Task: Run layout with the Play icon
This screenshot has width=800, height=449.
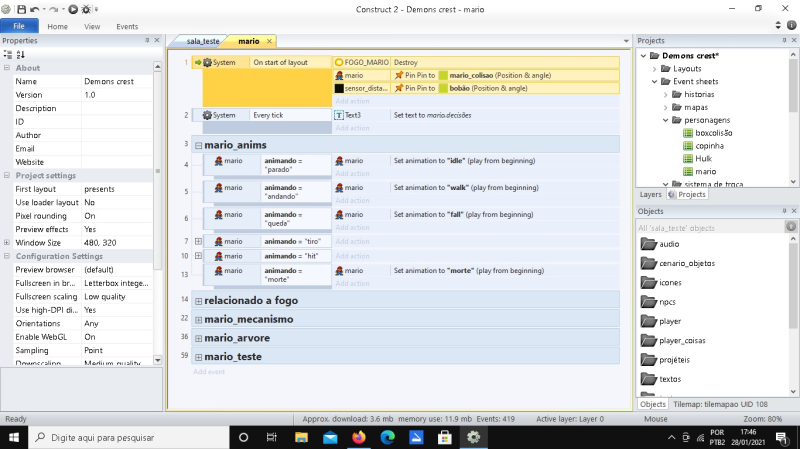Action: click(x=73, y=9)
